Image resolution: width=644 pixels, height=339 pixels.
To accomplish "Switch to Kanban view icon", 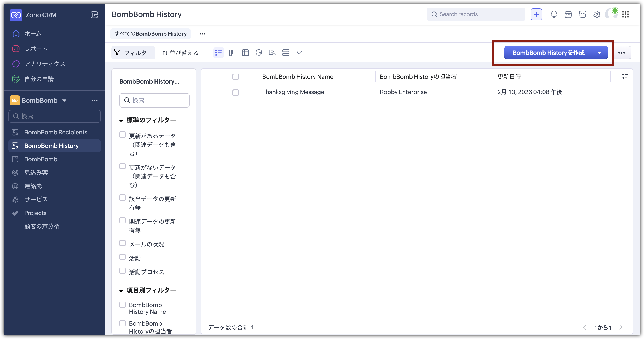I will click(x=232, y=53).
